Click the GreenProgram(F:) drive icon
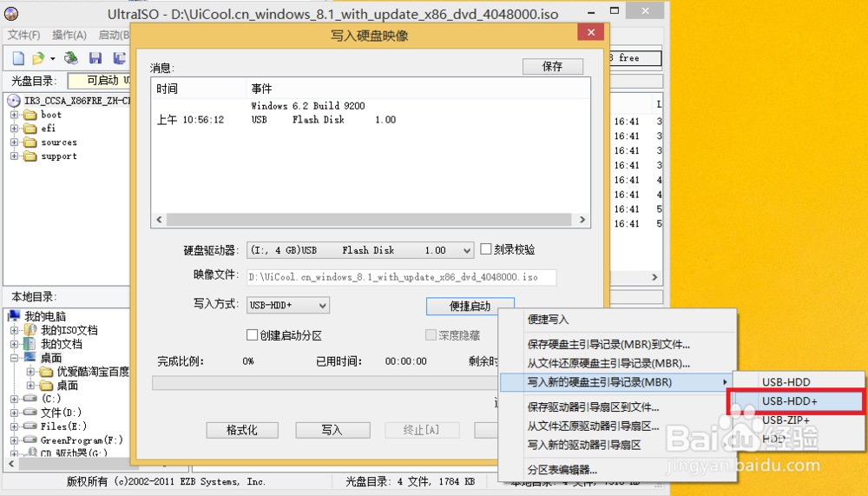 [30, 440]
